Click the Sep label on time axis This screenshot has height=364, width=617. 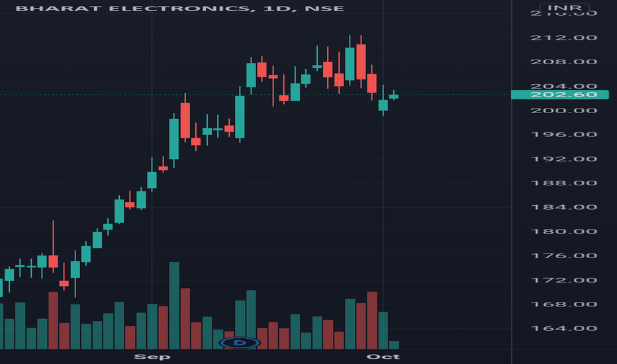tap(152, 357)
